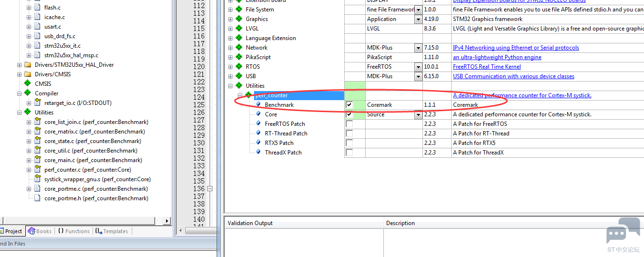Expand the Drivers/CMSIS group in Project tree
644x257 pixels.
click(x=19, y=74)
